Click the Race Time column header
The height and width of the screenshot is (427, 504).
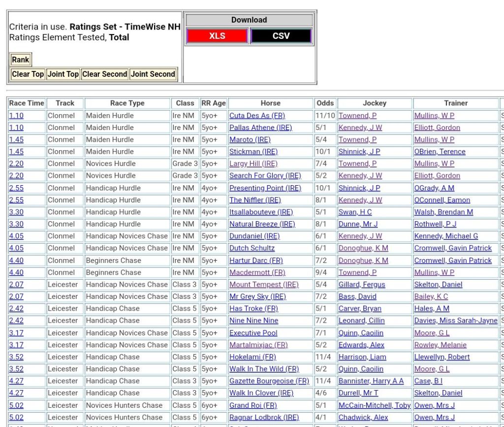[27, 103]
